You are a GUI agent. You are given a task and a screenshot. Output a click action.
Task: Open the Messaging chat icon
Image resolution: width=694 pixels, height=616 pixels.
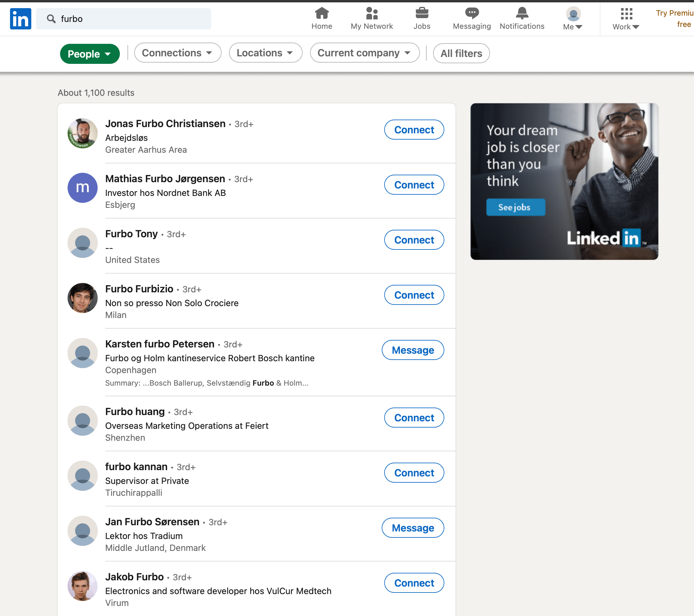[472, 13]
